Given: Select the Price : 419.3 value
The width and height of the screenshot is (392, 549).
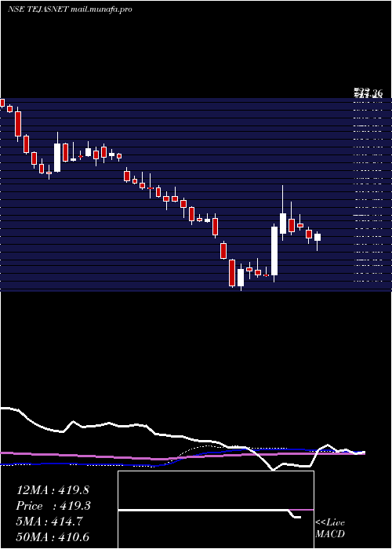Looking at the screenshot, I should click(53, 506).
